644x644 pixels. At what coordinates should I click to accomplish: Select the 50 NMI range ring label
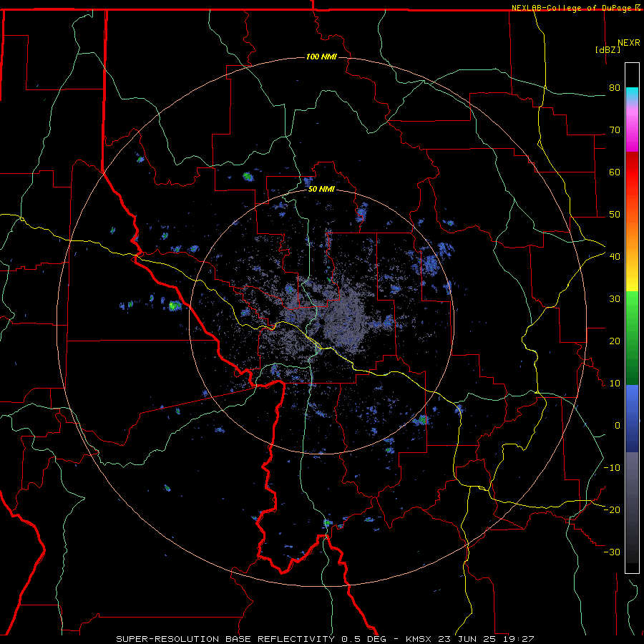click(321, 190)
